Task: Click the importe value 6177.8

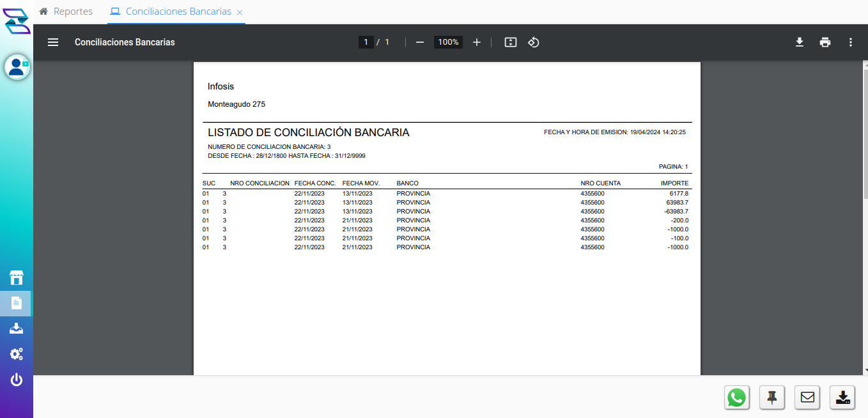Action: [679, 193]
